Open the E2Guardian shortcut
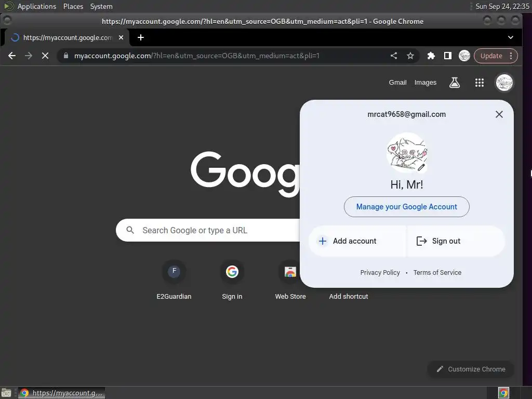532x399 pixels. (x=174, y=280)
